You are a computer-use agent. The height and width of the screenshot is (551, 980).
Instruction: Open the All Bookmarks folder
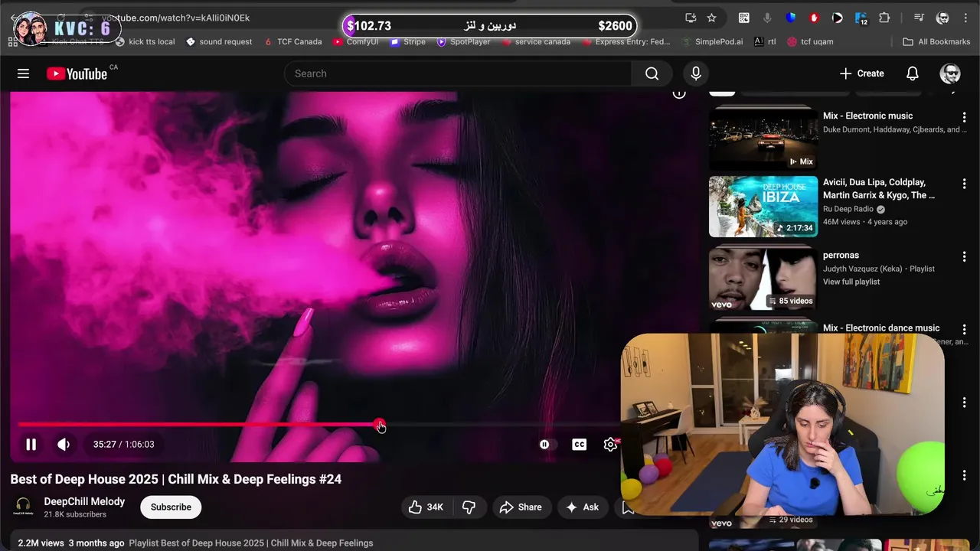pos(936,41)
